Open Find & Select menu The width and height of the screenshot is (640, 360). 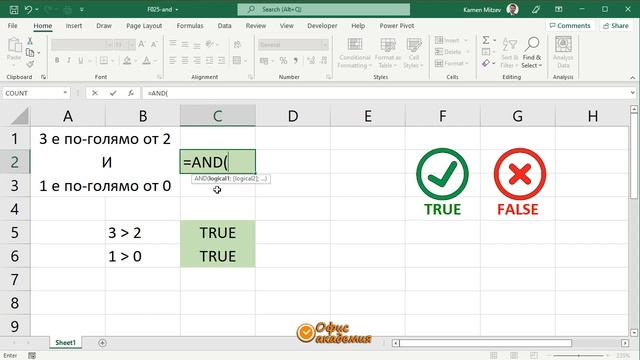532,53
